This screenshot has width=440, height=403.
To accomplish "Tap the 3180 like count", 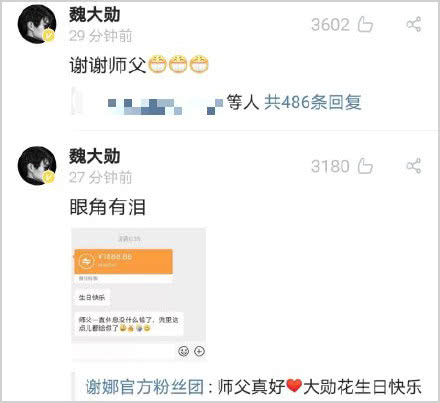I will coord(330,166).
